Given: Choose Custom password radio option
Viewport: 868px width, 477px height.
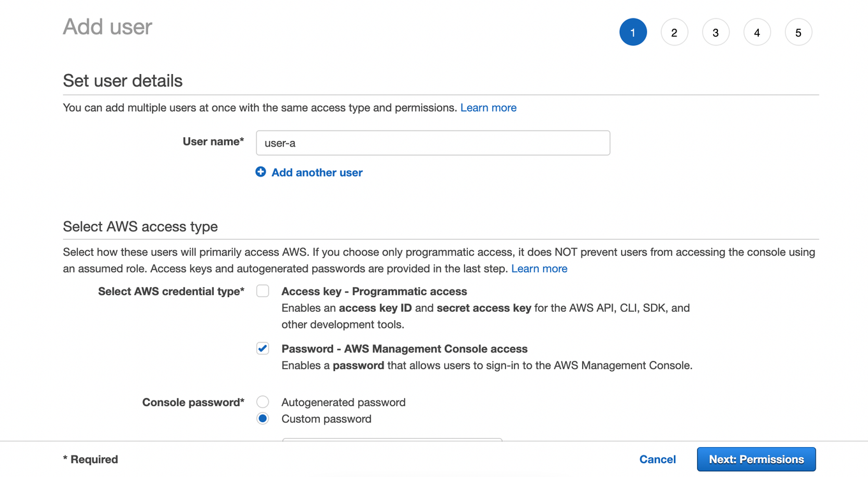Looking at the screenshot, I should pyautogui.click(x=262, y=419).
